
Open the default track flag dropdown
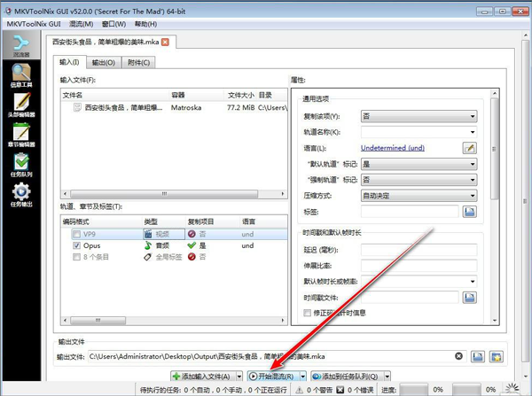click(419, 164)
